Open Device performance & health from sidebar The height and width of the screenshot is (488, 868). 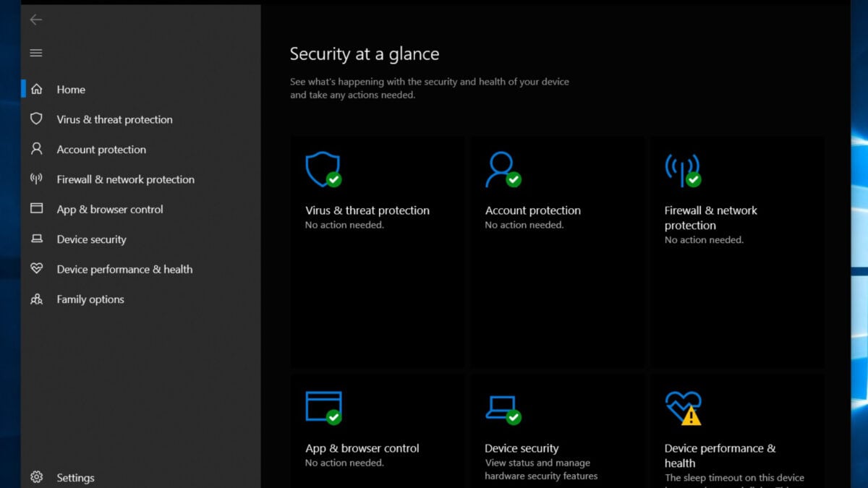(124, 269)
